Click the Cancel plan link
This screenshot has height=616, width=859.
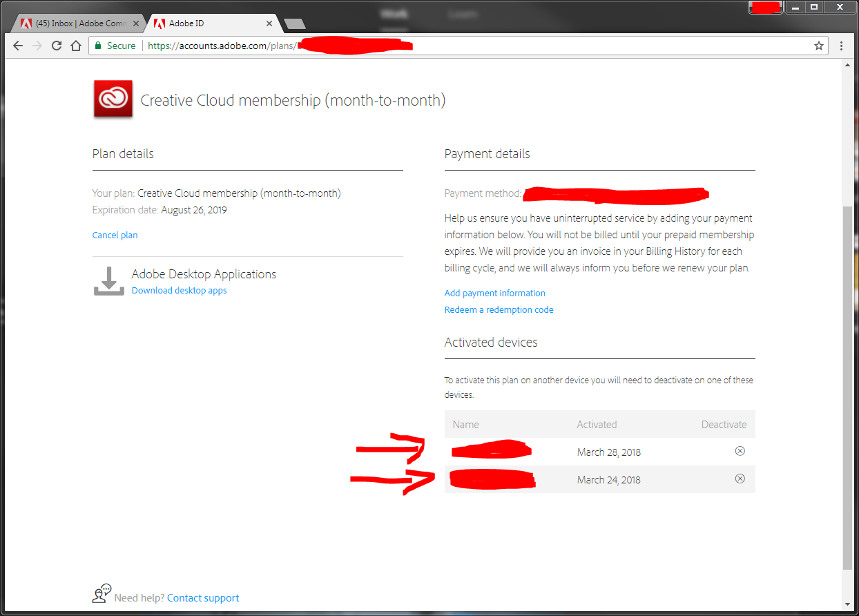tap(115, 235)
